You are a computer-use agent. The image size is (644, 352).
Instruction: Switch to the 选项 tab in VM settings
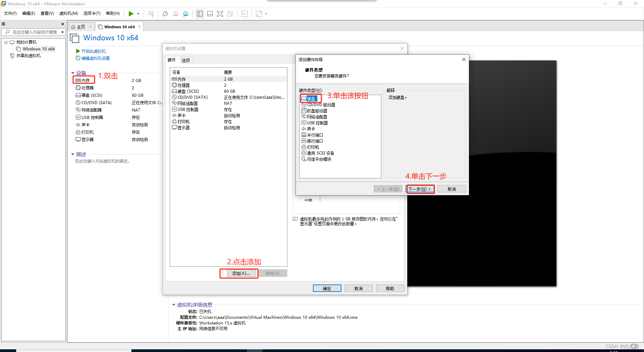point(185,60)
